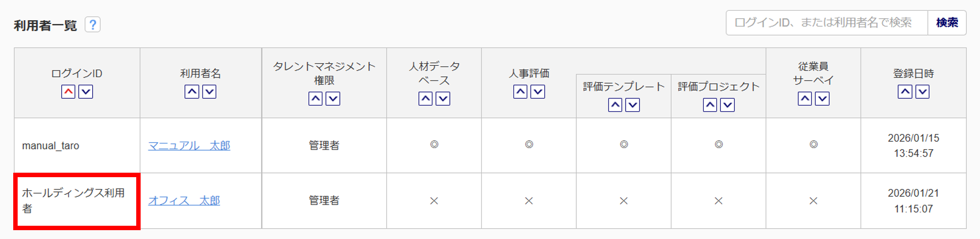Screen dimensions: 980x239
Task: Sort タレントマネジメント権限 descending
Action: coord(333,99)
